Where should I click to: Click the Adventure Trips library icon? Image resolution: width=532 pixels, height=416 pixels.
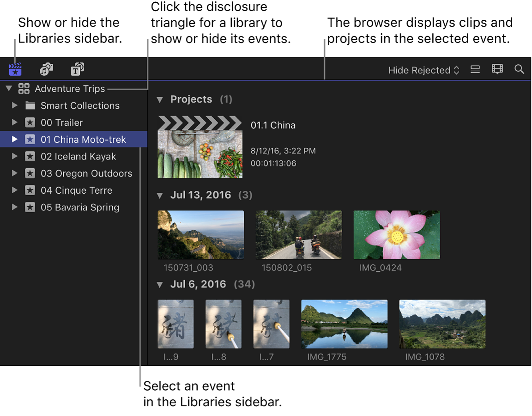[x=24, y=88]
